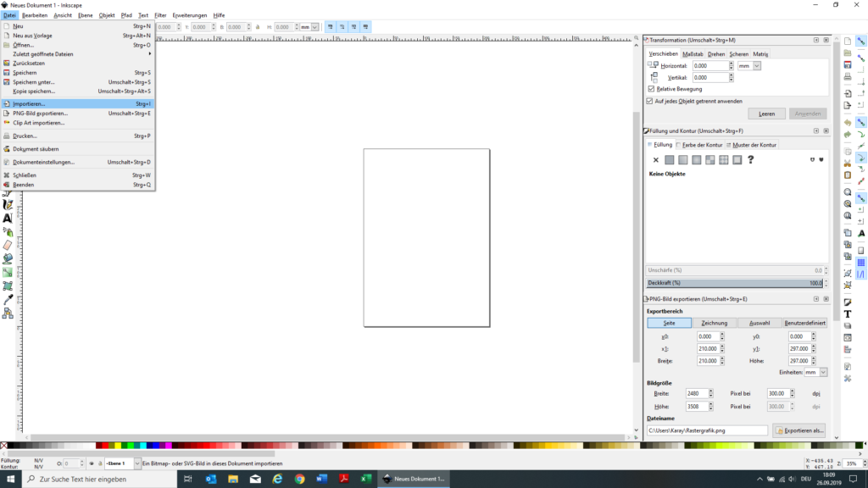Select the Text tool in left toolbox
The image size is (868, 488).
coord(8,218)
